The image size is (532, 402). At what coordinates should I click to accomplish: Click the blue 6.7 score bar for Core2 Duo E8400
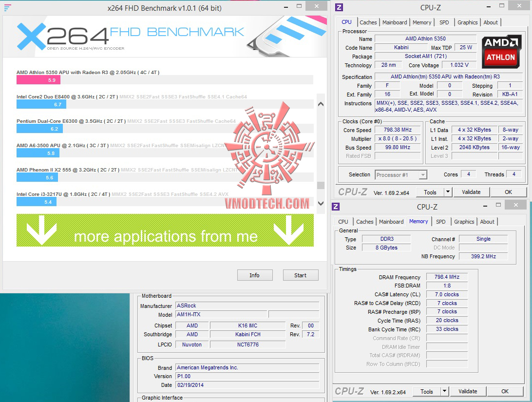click(x=41, y=104)
